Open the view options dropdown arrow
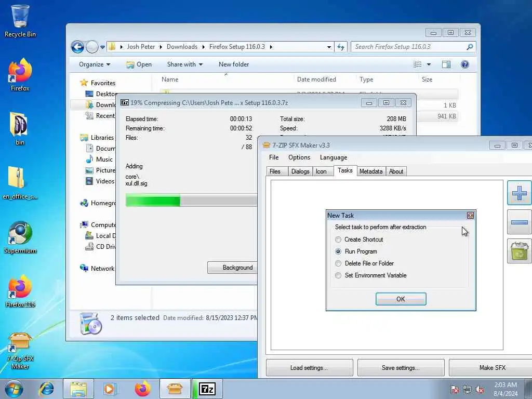 coord(429,64)
